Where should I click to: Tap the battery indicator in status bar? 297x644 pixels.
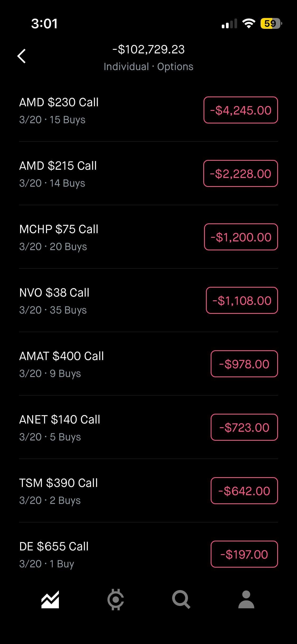(271, 24)
